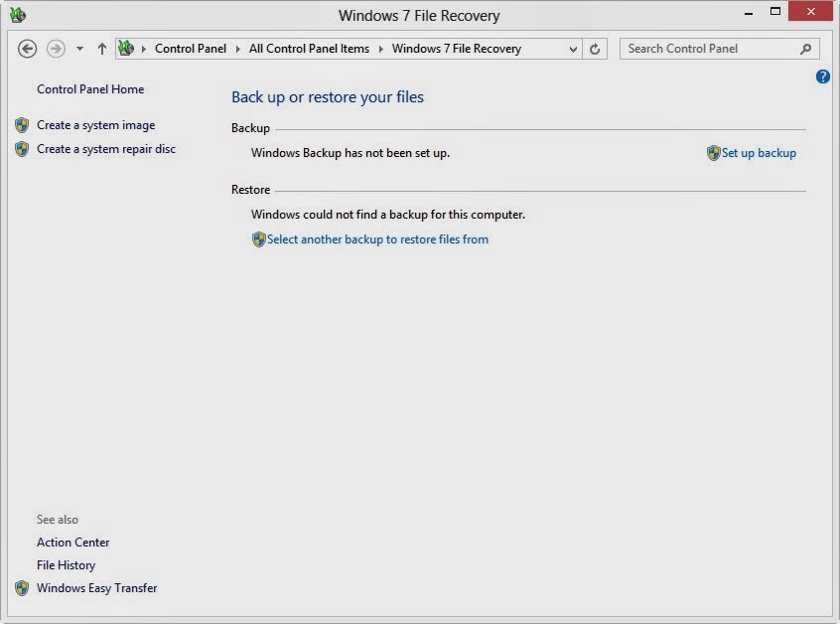Expand the chevron after Control Panel breadcrumb
Screen dimensions: 840x624
click(x=238, y=49)
